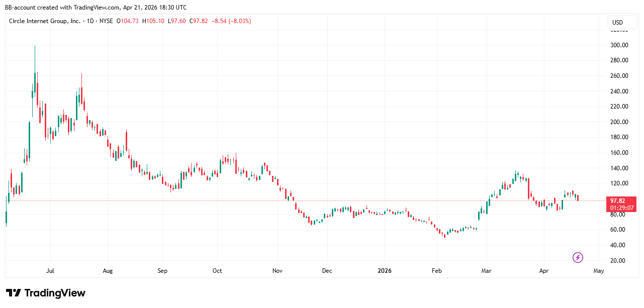Image resolution: width=644 pixels, height=308 pixels.
Task: Click the 300.00 level on price scale
Action: point(618,45)
